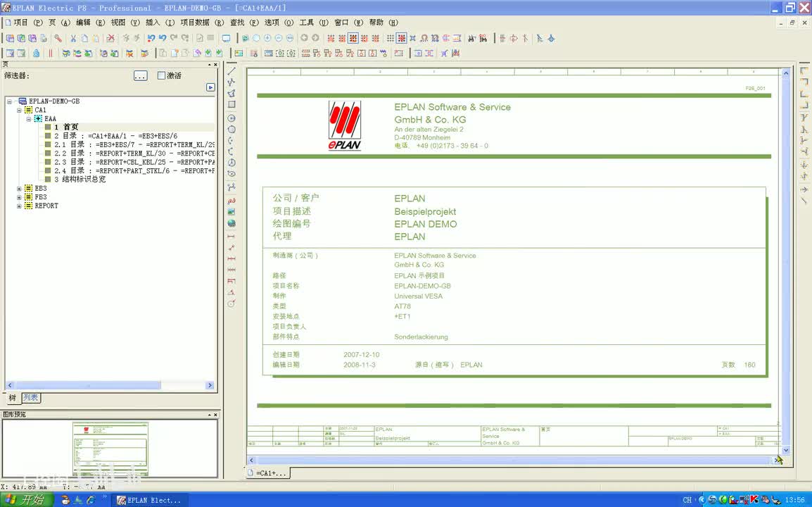Select page 2 目录 =CA1+EAA/1
This screenshot has width=812, height=507.
115,136
